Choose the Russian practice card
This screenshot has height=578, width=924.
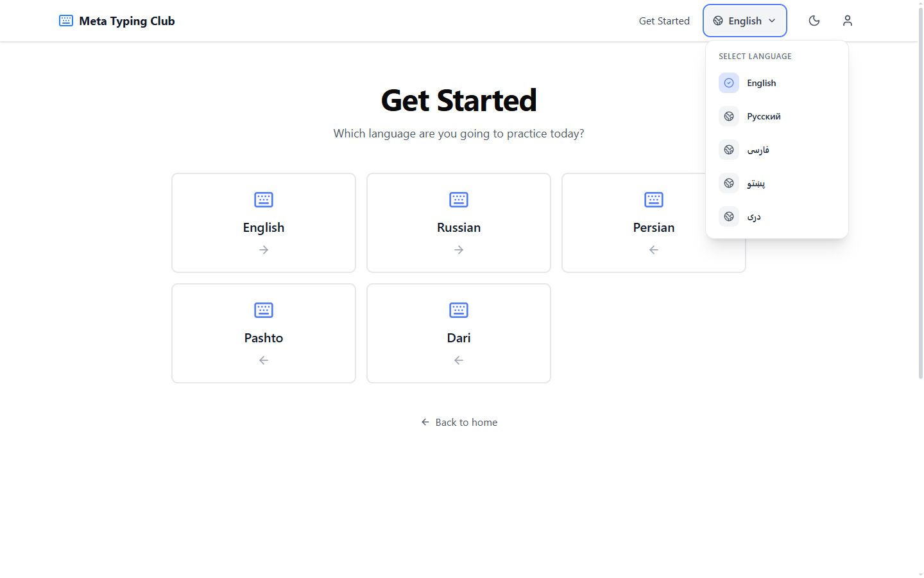459,223
